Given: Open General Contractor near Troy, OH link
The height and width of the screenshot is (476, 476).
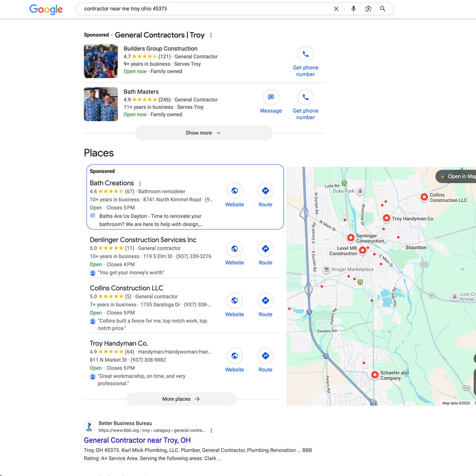Looking at the screenshot, I should (137, 440).
